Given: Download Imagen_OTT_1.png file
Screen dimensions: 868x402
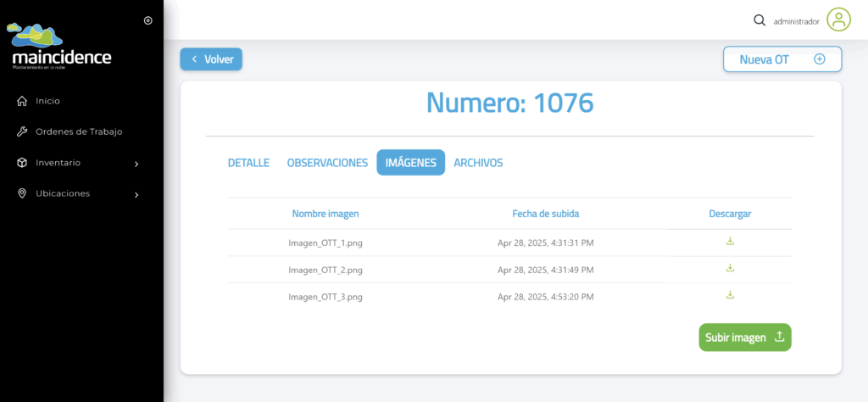Looking at the screenshot, I should tap(730, 242).
